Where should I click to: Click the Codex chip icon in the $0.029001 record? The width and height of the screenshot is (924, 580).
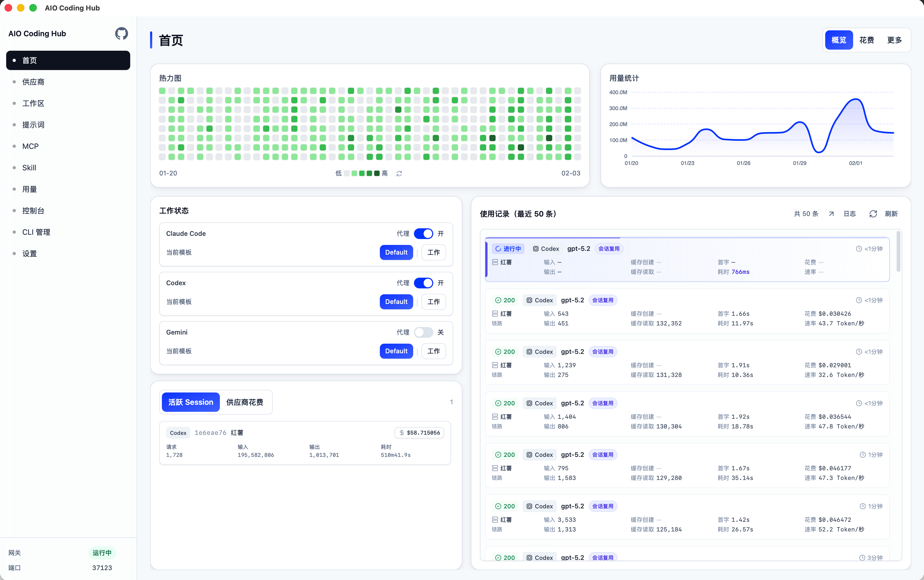[x=529, y=352]
